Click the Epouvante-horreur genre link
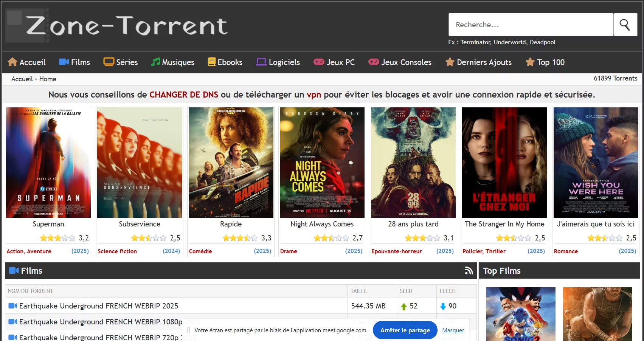644x341 pixels. [396, 251]
